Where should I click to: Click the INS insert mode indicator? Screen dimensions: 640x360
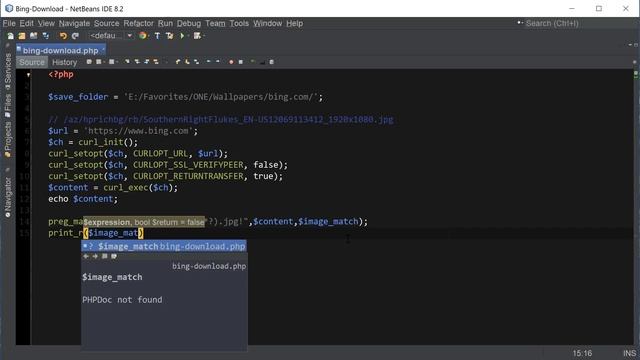click(x=629, y=353)
